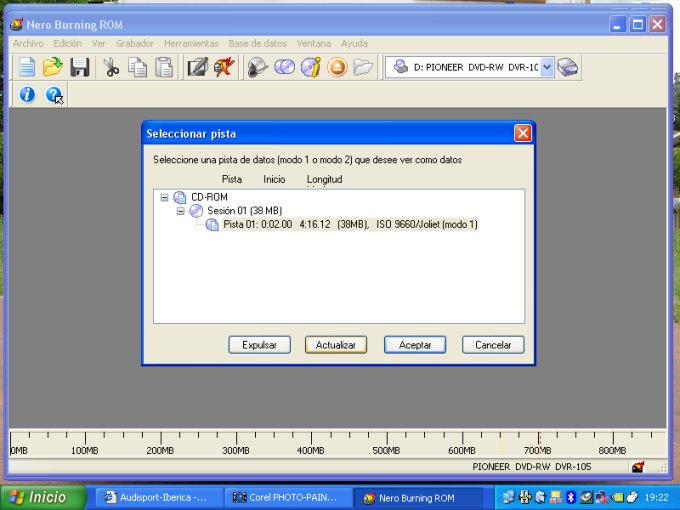Click the Burn compilation flame icon

tap(224, 67)
